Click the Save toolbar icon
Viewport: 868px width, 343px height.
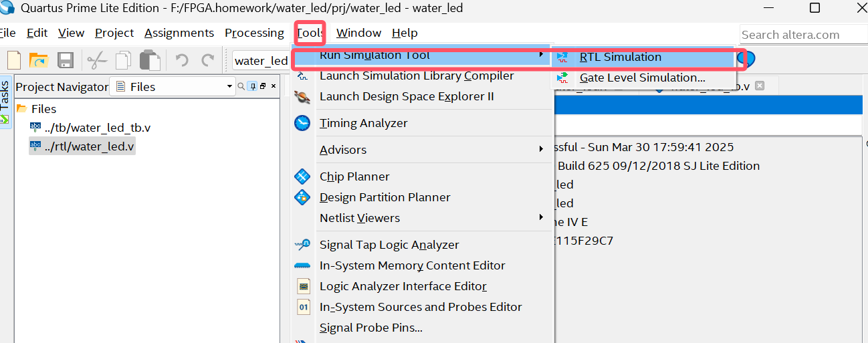66,60
